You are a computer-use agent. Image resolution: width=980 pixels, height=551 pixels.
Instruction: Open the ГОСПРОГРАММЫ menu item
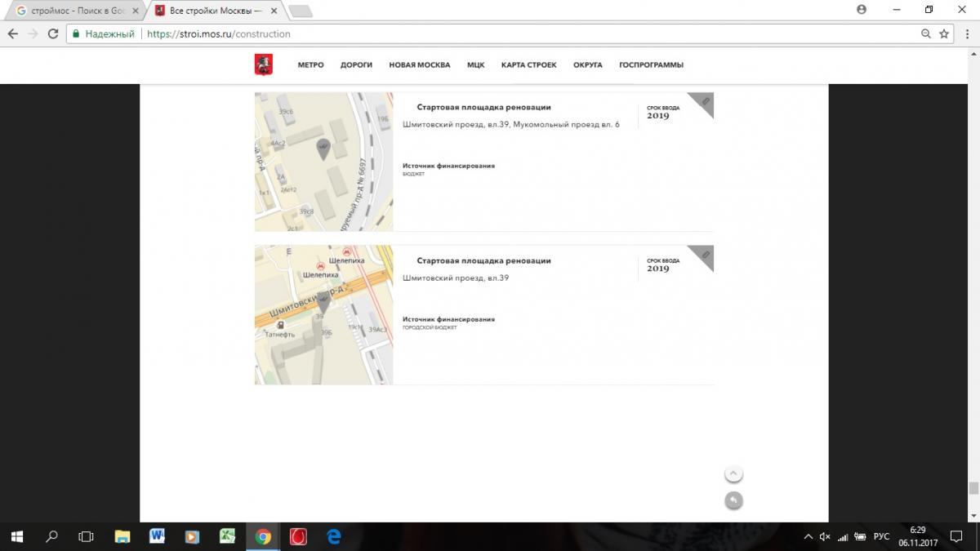[651, 65]
